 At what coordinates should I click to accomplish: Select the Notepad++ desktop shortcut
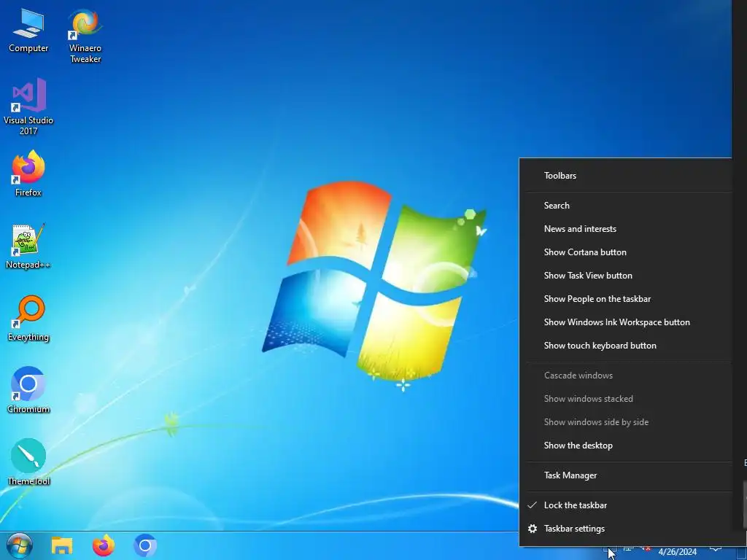coord(28,246)
